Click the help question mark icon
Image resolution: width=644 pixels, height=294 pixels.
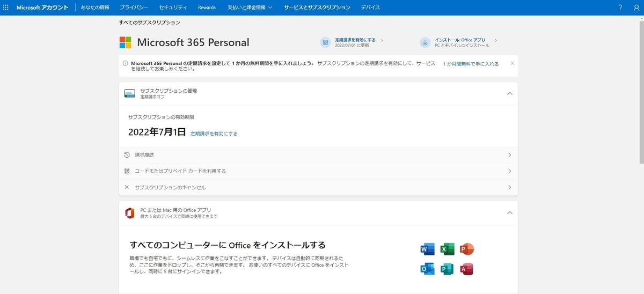point(620,8)
